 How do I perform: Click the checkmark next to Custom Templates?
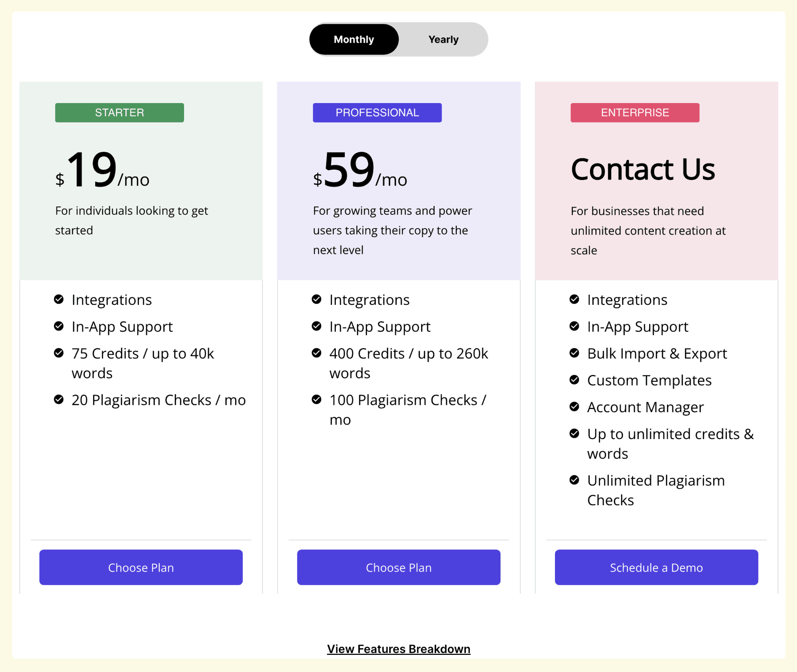click(574, 380)
